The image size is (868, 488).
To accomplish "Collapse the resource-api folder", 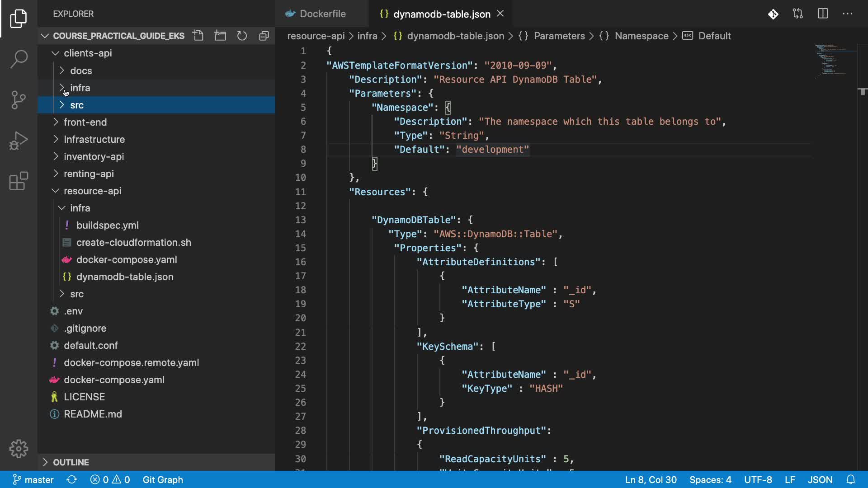I will click(x=92, y=191).
